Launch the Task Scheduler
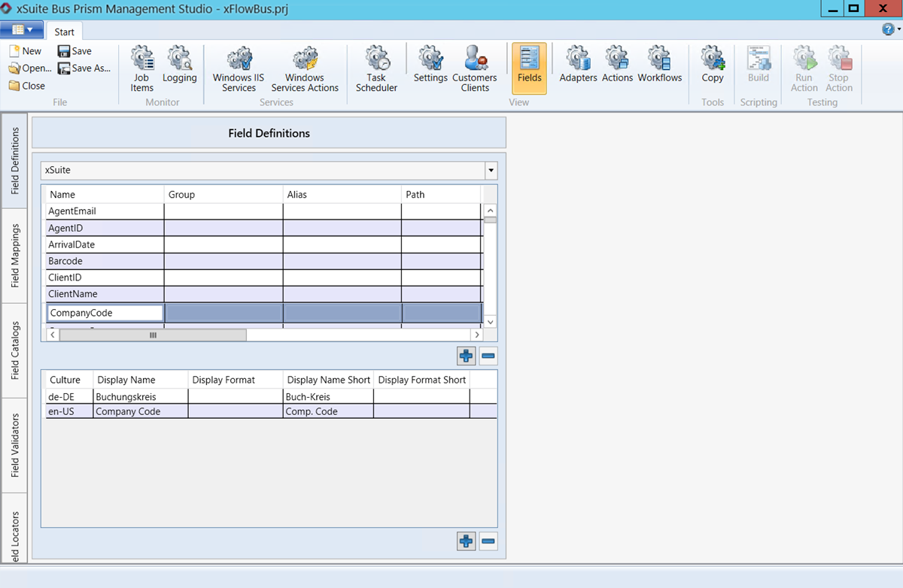Screen dimensions: 903x588 376,68
